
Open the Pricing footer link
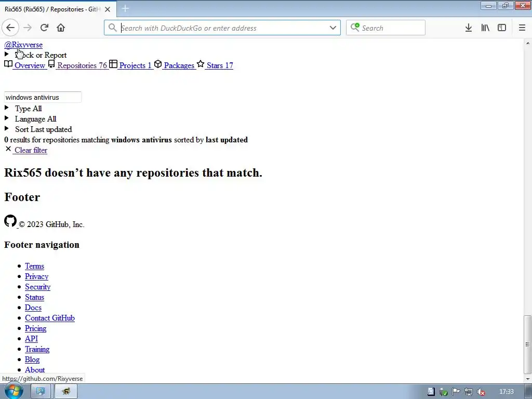click(36, 328)
